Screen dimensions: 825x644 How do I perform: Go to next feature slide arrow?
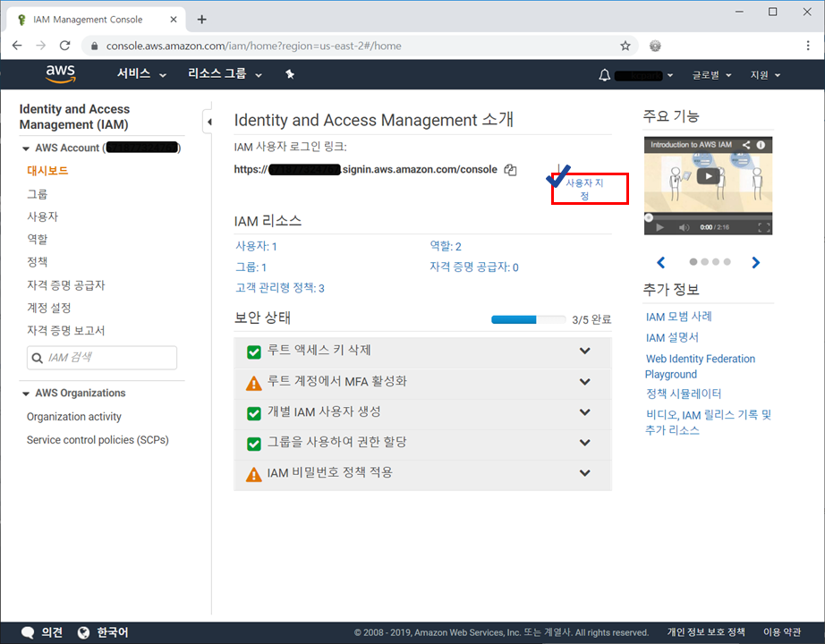click(755, 262)
